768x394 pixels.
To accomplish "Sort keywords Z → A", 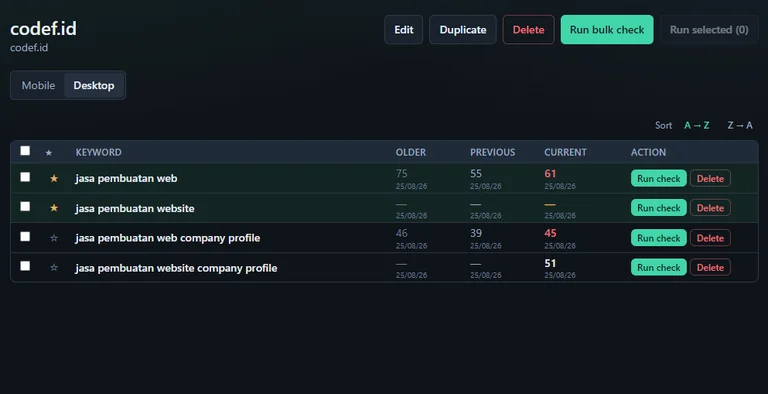I will 740,125.
